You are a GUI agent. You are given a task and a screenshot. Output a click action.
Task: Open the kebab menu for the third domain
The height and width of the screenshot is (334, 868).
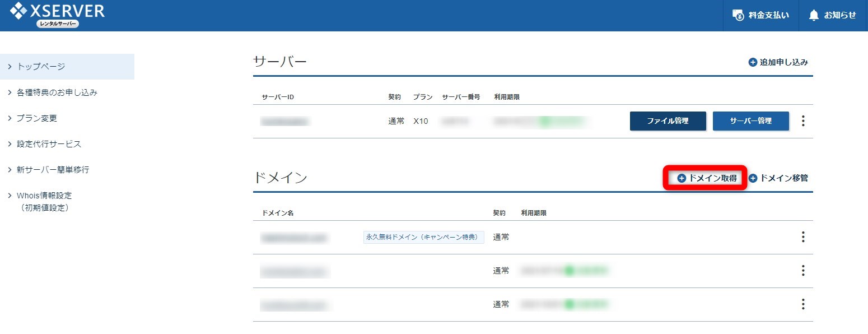[x=803, y=304]
